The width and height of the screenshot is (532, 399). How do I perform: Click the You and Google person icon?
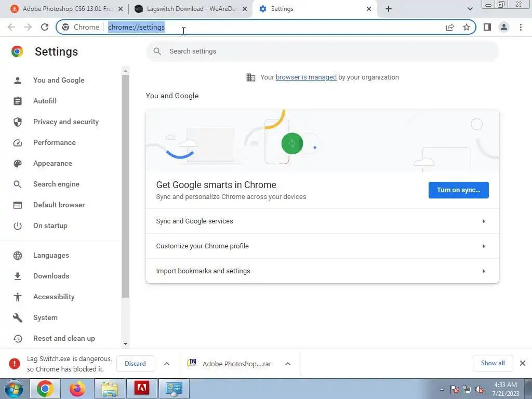[18, 81]
